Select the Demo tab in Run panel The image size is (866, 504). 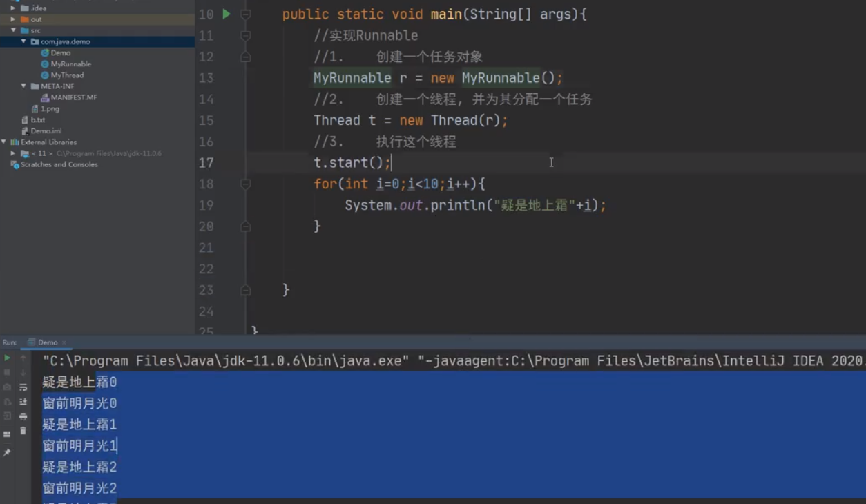coord(47,342)
